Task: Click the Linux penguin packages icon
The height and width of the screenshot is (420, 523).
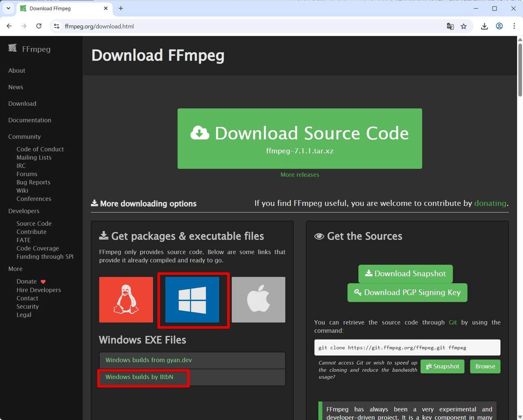Action: click(x=126, y=299)
